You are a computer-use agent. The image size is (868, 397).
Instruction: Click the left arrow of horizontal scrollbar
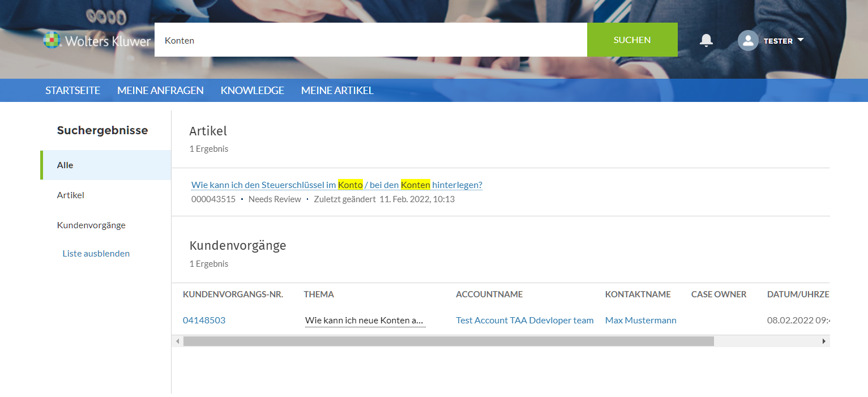coord(177,341)
